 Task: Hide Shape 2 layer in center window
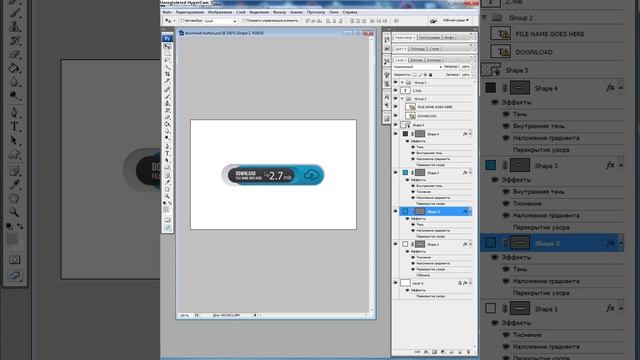395,211
